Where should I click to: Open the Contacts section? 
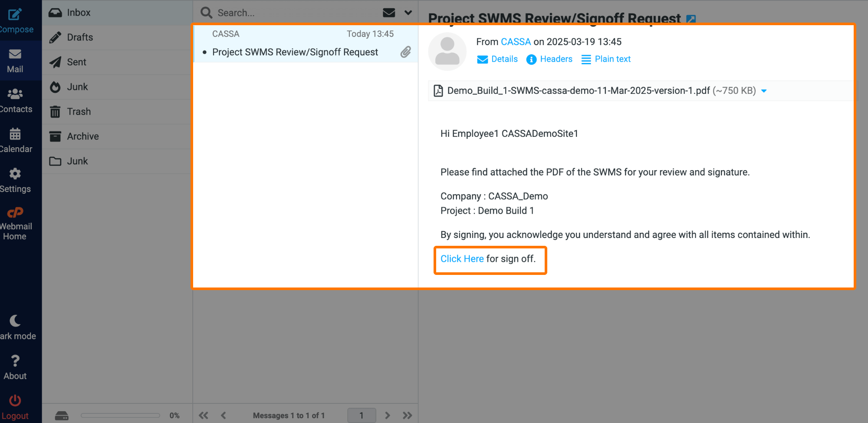pyautogui.click(x=16, y=101)
